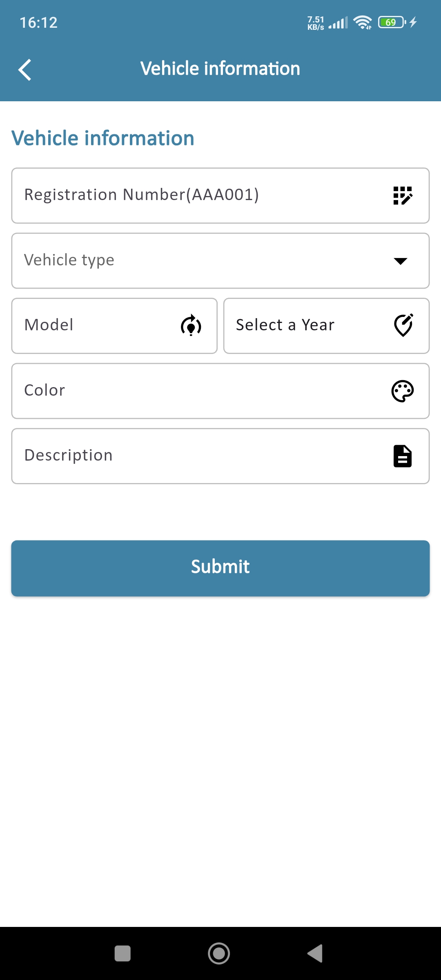Open the Vehicle type dropdown arrow

coord(401,261)
